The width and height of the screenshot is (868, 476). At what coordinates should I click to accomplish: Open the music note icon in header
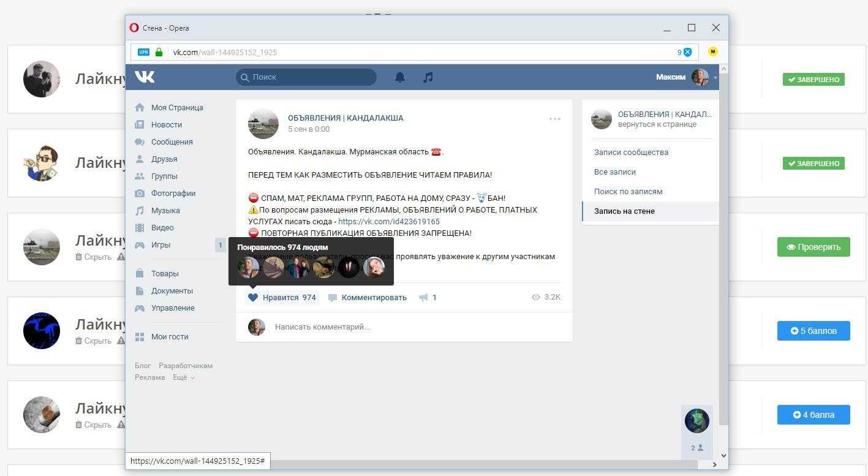click(x=428, y=77)
